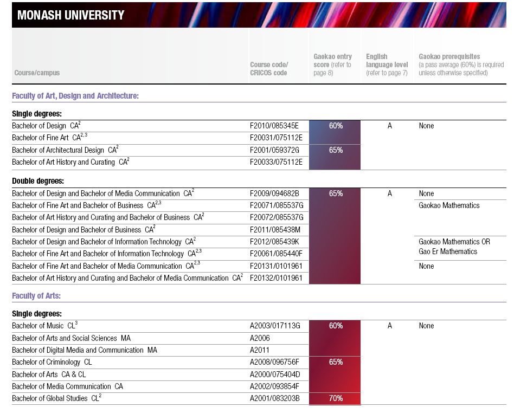Select the 'Bachelor of Music CL' row
The width and height of the screenshot is (514, 420).
click(x=45, y=326)
